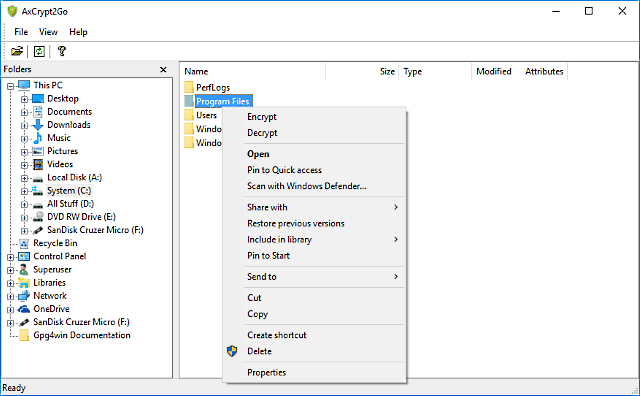Click the Recycle Bin icon
This screenshot has width=640, height=396.
click(24, 244)
